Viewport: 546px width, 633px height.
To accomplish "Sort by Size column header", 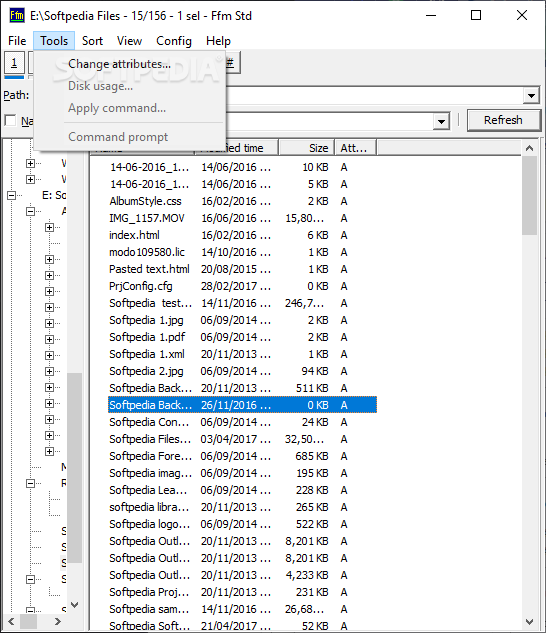I will pyautogui.click(x=306, y=148).
